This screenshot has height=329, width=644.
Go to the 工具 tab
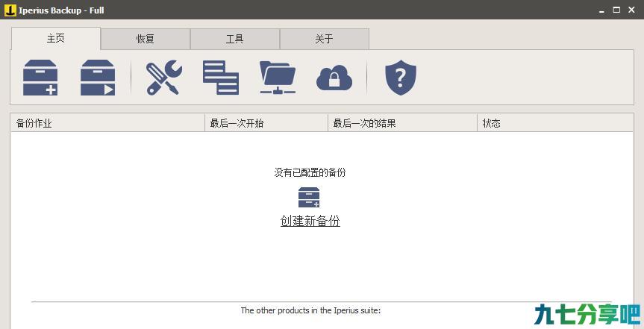(x=235, y=39)
